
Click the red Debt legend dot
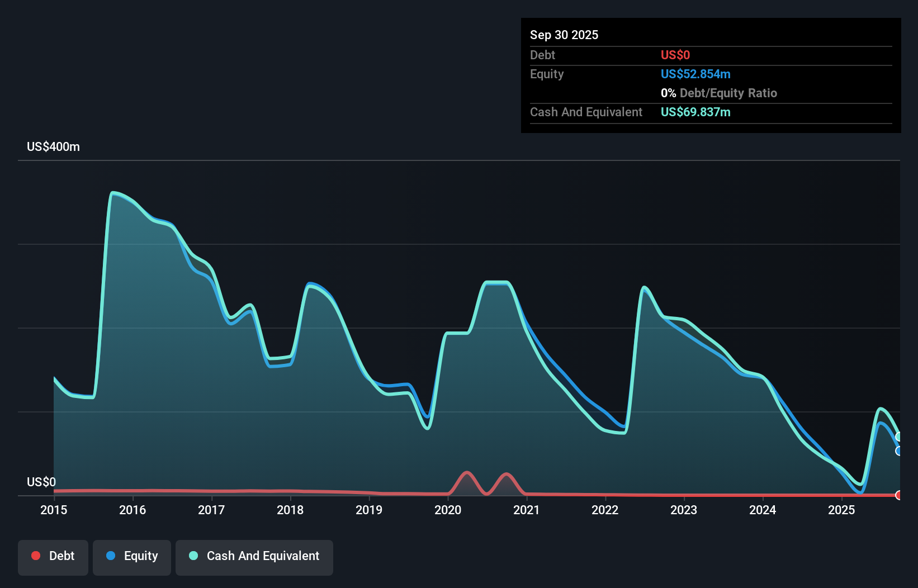click(x=35, y=556)
